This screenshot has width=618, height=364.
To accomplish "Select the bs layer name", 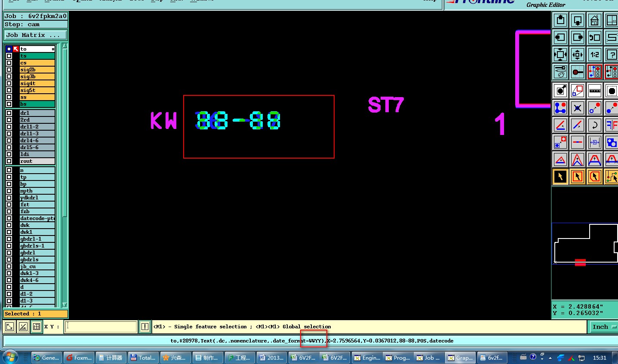I will [x=37, y=104].
